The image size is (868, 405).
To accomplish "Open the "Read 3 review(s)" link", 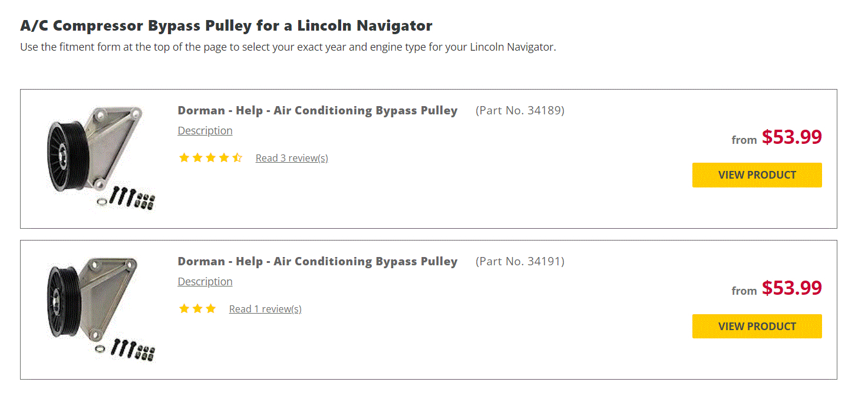I will coord(292,158).
